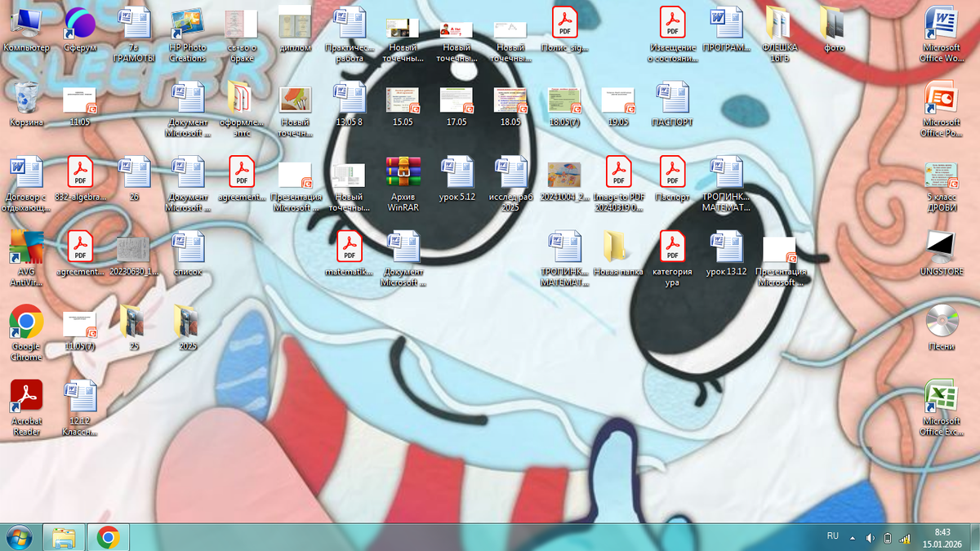The width and height of the screenshot is (980, 551).
Task: Open the оформле... эптс folder
Action: click(x=242, y=109)
